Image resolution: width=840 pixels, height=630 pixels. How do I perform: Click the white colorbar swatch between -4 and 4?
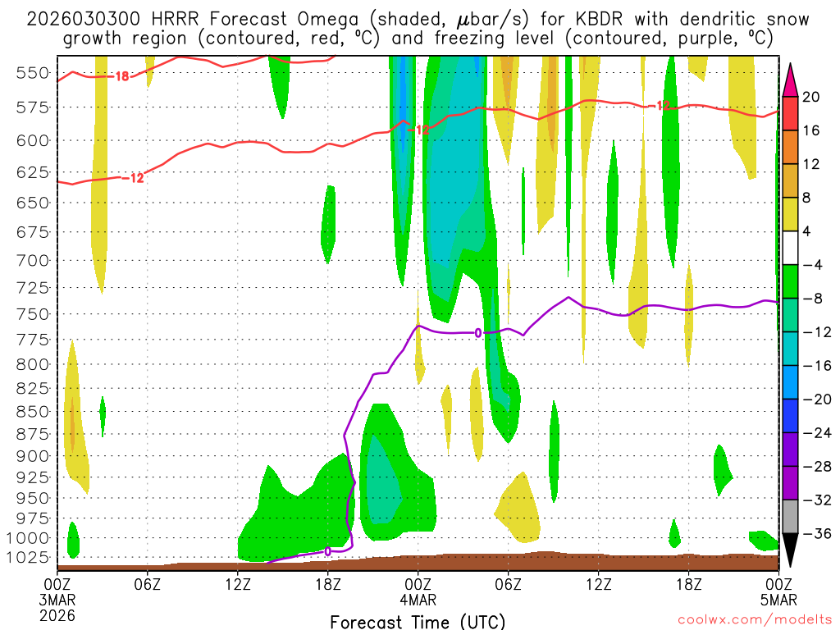coord(790,248)
